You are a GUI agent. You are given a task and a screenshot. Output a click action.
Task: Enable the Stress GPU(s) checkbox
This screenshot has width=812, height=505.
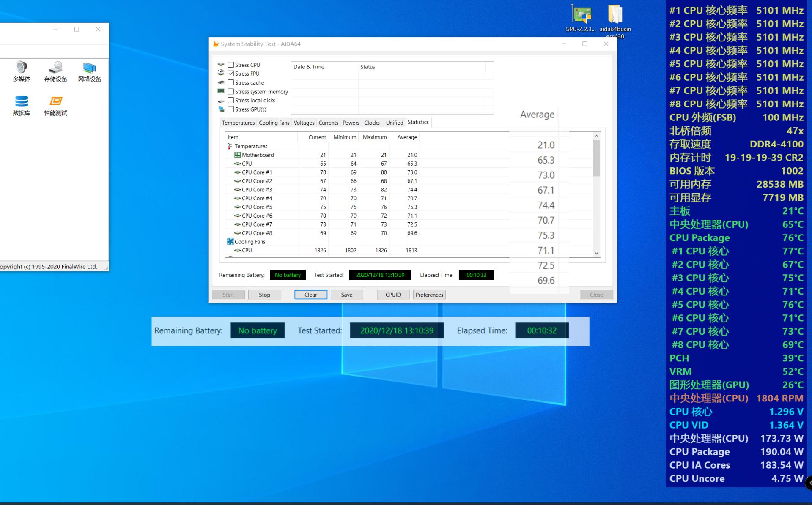(x=231, y=109)
